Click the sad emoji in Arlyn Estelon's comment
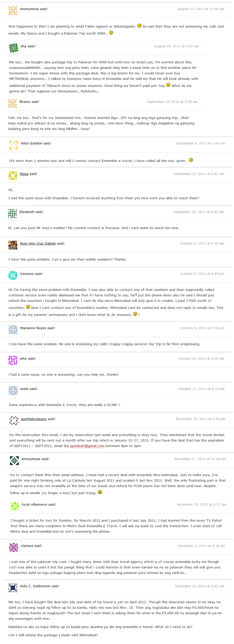 (191, 160)
